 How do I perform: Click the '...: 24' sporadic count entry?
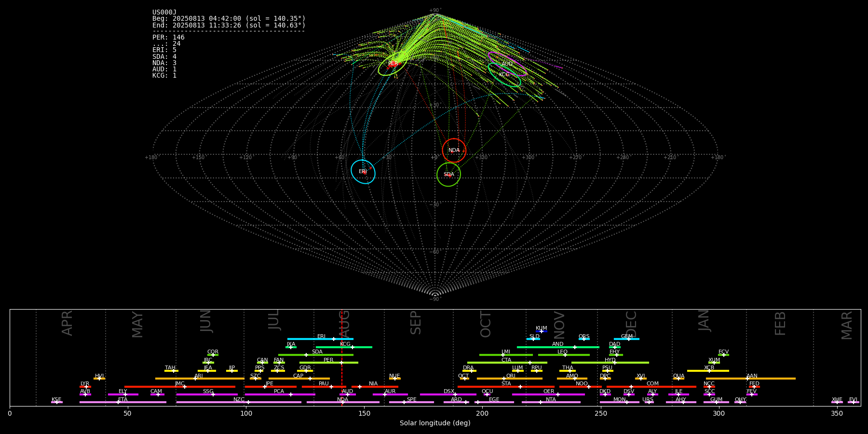coord(166,44)
